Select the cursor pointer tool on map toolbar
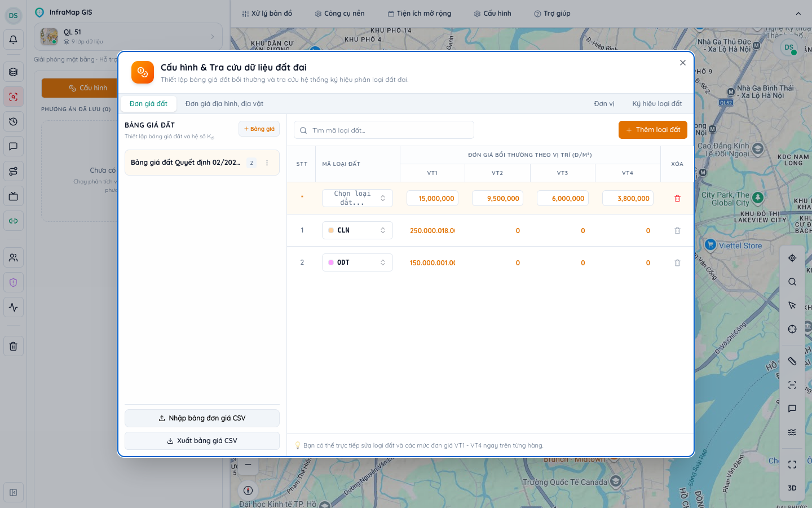812x508 pixels. (792, 305)
